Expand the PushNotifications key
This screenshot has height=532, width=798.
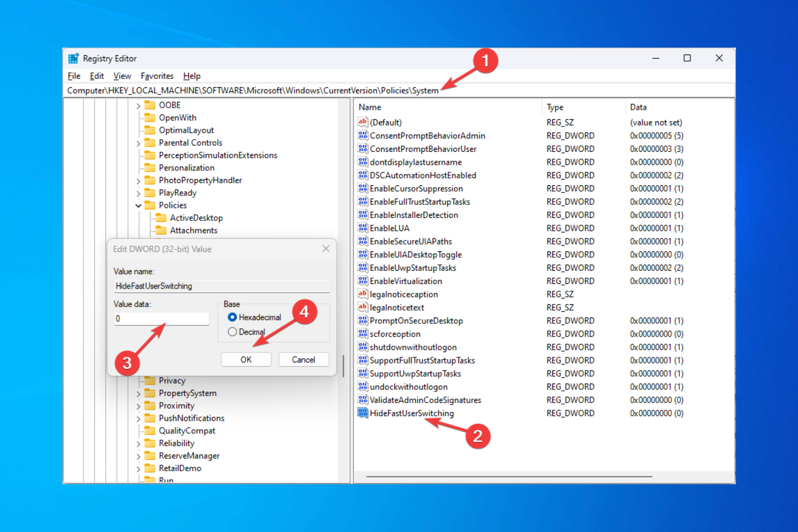pos(138,419)
